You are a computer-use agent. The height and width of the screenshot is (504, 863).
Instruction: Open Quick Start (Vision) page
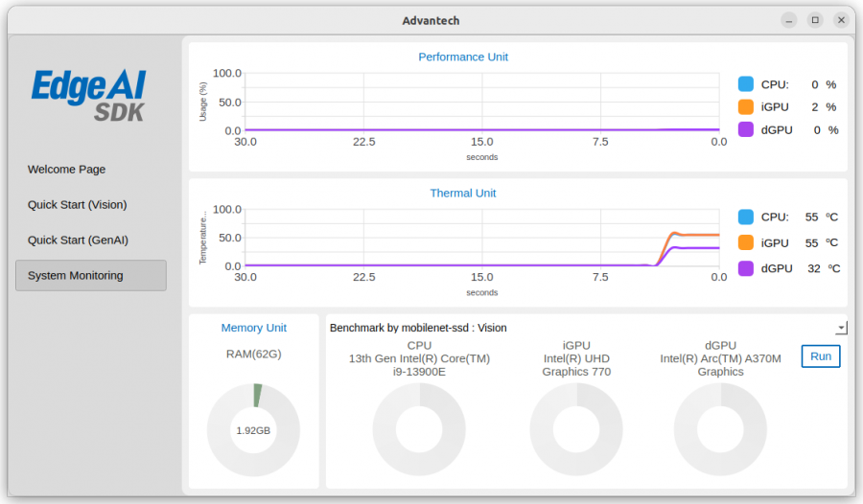point(77,205)
